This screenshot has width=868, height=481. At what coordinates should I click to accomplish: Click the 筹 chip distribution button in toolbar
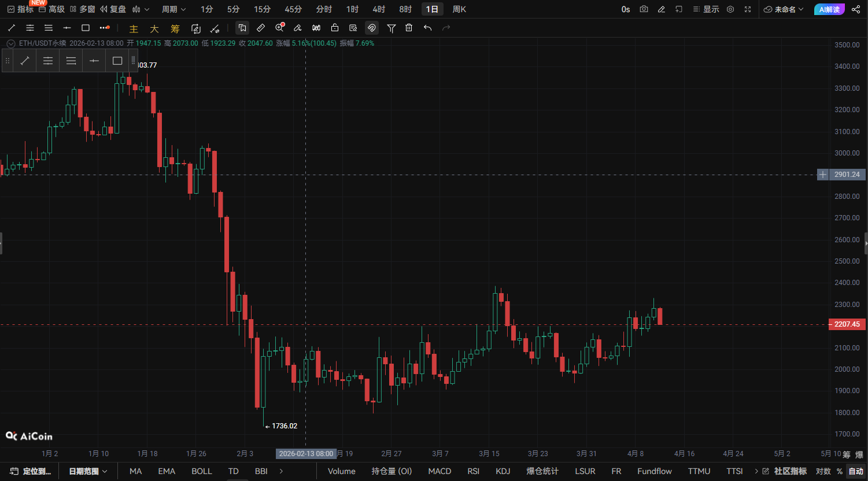tap(175, 29)
